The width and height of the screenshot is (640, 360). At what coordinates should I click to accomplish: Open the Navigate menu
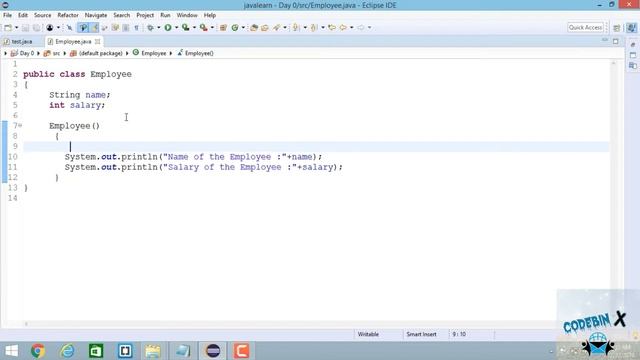tap(96, 15)
